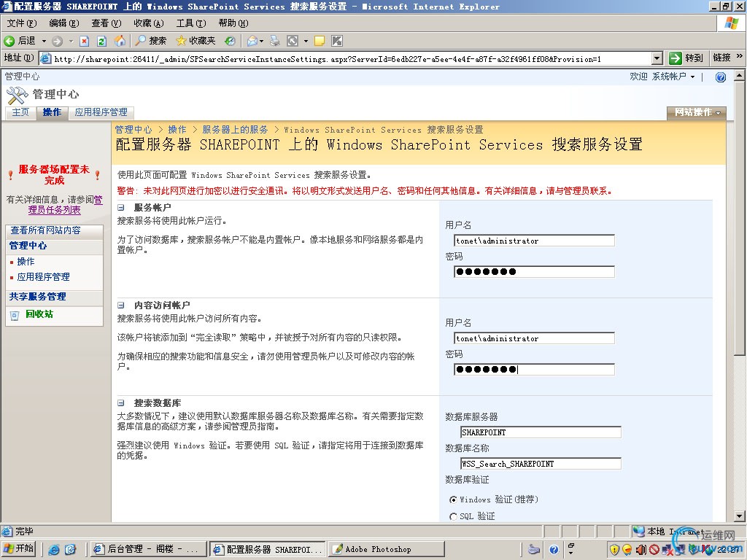Open the 帮助(H) menu
Image resolution: width=747 pixels, height=560 pixels.
click(x=233, y=23)
